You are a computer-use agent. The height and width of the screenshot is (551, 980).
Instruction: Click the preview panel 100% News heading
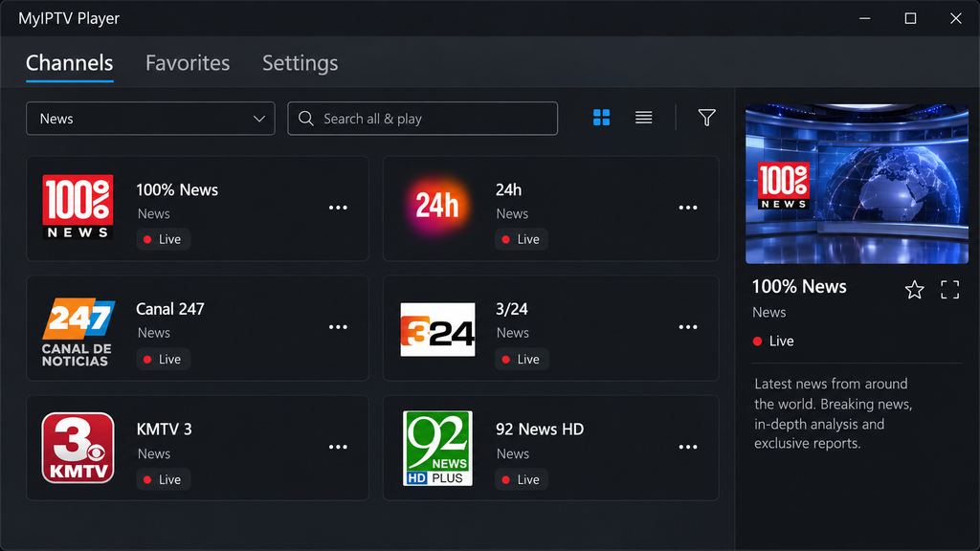click(799, 287)
